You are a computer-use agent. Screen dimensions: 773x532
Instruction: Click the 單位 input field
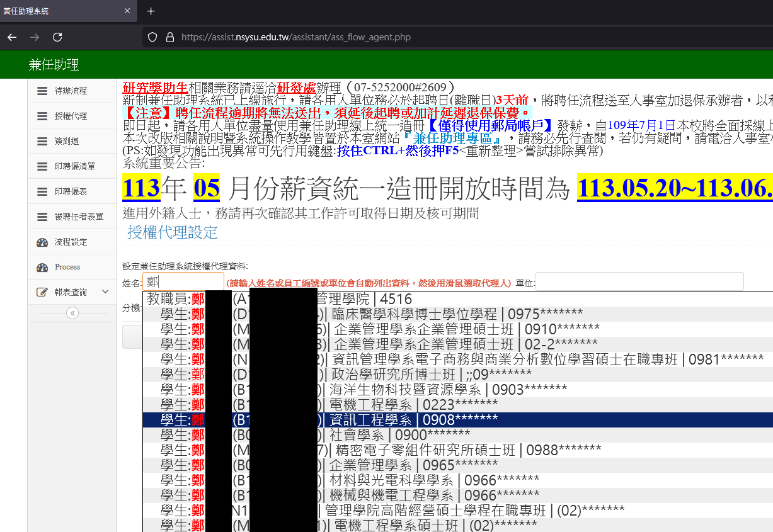pos(639,281)
